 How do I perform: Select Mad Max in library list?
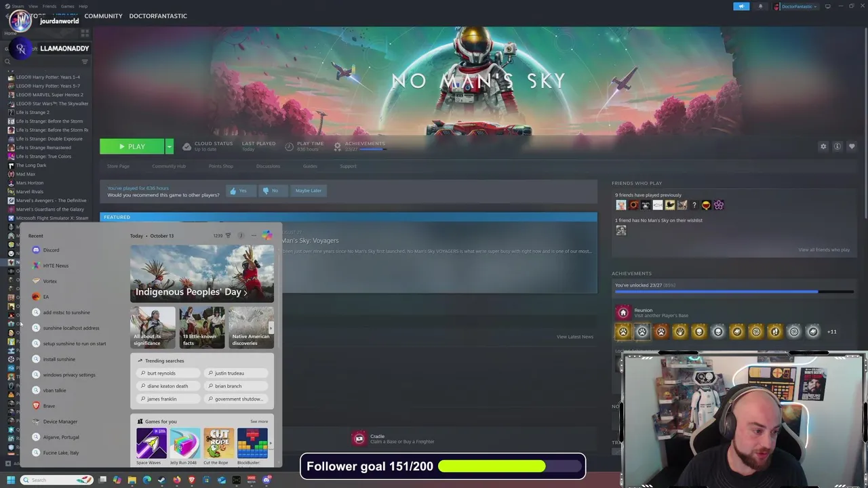click(26, 174)
